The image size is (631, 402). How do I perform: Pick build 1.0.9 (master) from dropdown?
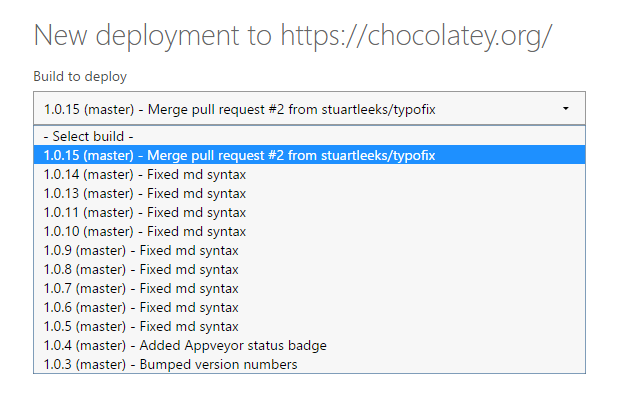(x=141, y=250)
